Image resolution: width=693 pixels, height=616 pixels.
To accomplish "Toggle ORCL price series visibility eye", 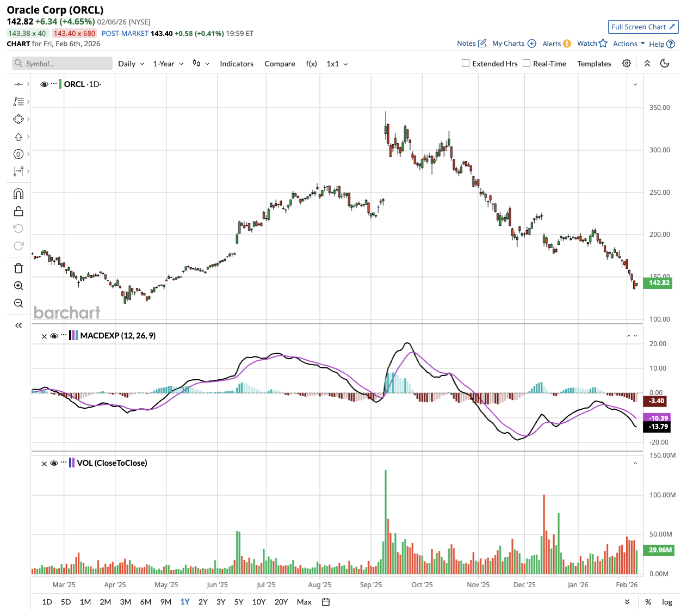I will [44, 84].
